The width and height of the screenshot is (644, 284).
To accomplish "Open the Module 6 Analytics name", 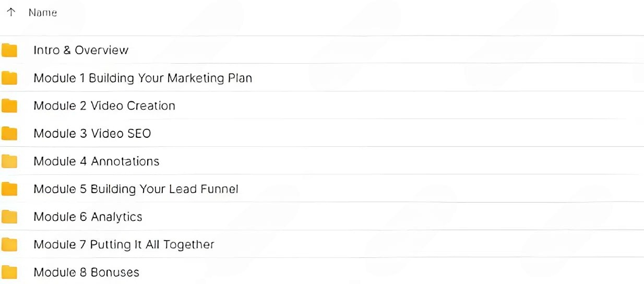I will 88,217.
